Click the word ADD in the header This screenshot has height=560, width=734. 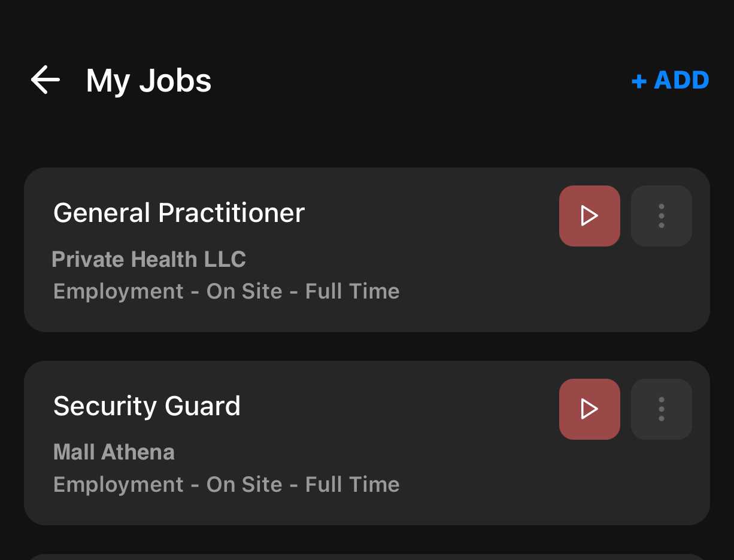pos(681,80)
